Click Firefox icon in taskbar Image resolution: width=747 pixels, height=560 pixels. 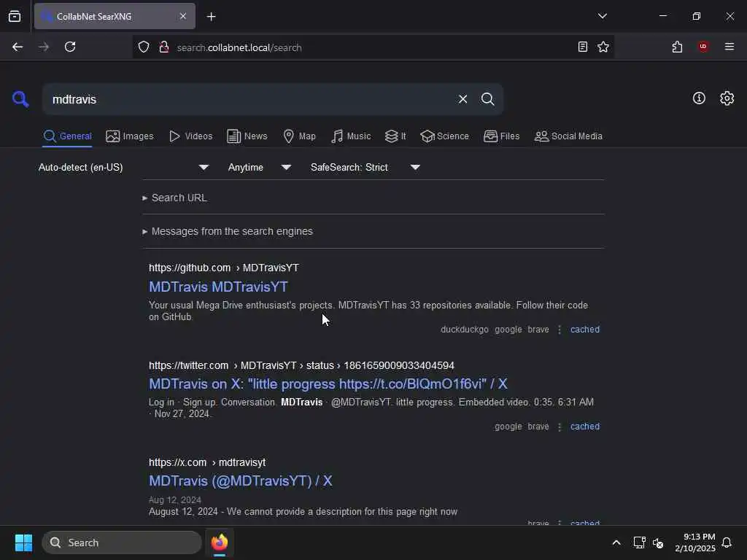tap(220, 542)
